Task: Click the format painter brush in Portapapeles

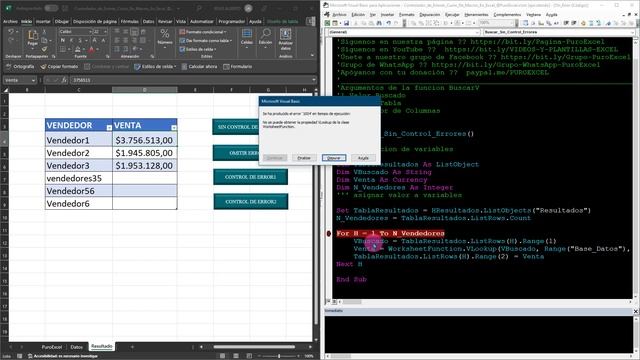Action: tap(44, 49)
